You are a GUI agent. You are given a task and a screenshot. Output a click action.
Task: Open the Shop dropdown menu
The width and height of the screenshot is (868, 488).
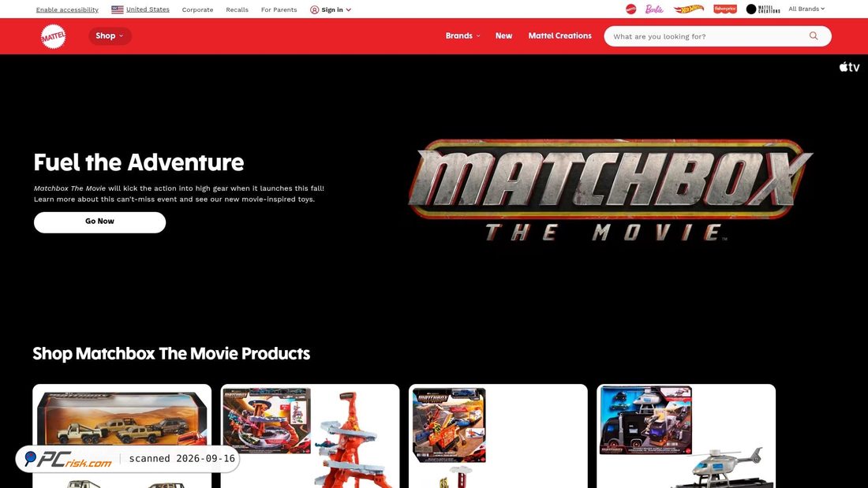click(110, 36)
